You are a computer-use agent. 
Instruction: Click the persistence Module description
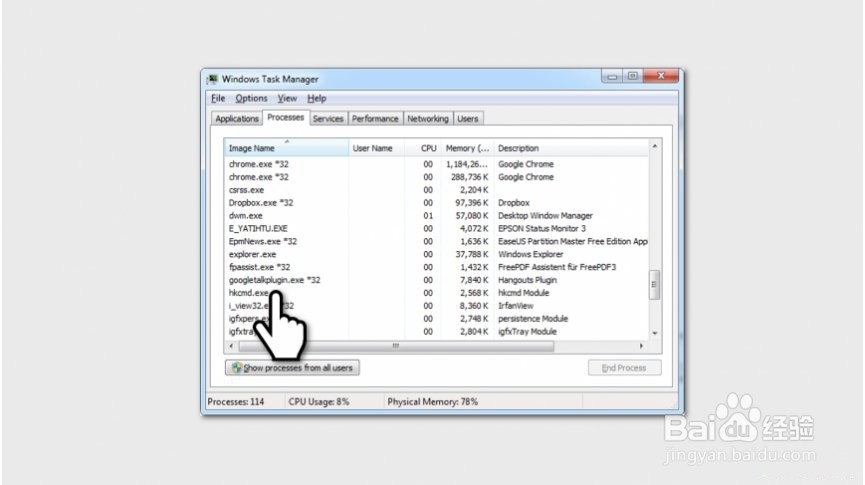tap(533, 318)
